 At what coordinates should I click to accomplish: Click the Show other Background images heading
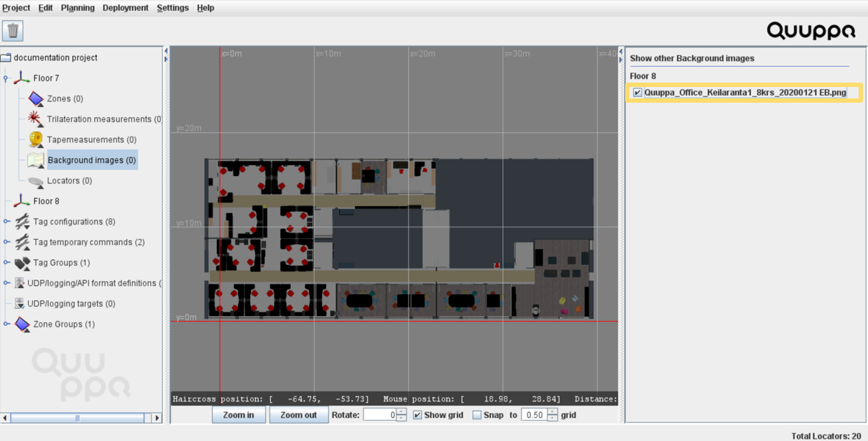point(692,58)
